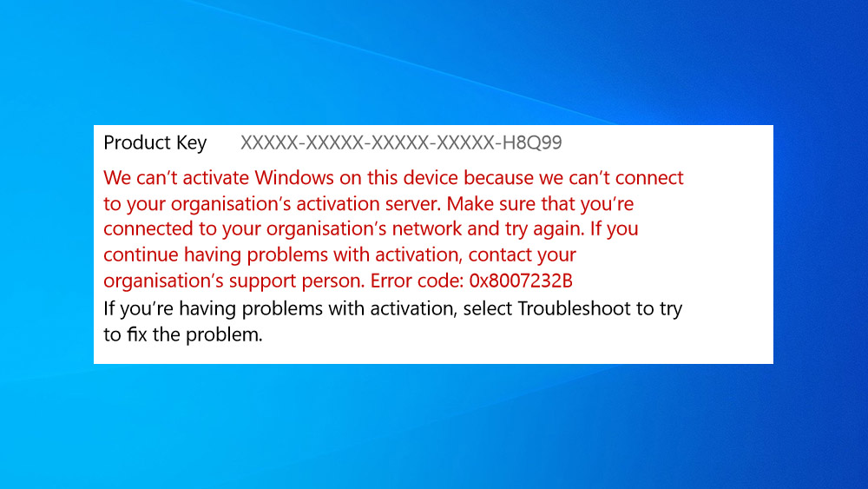Image resolution: width=868 pixels, height=489 pixels.
Task: Click the red text 'activation server'
Action: pos(368,204)
